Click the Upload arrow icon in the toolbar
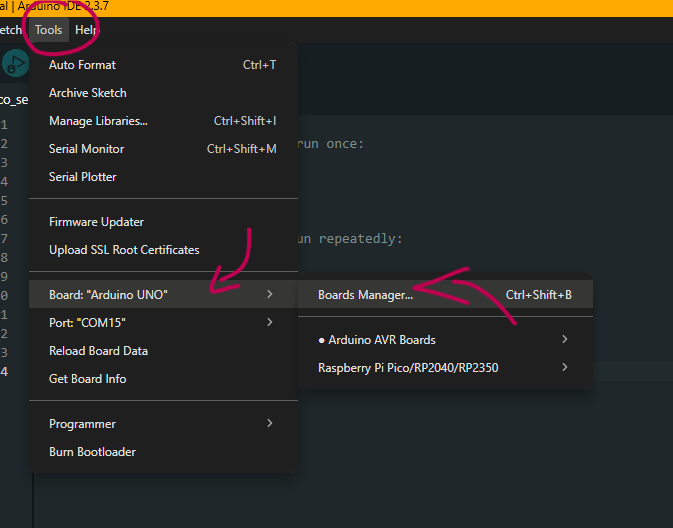This screenshot has width=673, height=528. [x=15, y=65]
